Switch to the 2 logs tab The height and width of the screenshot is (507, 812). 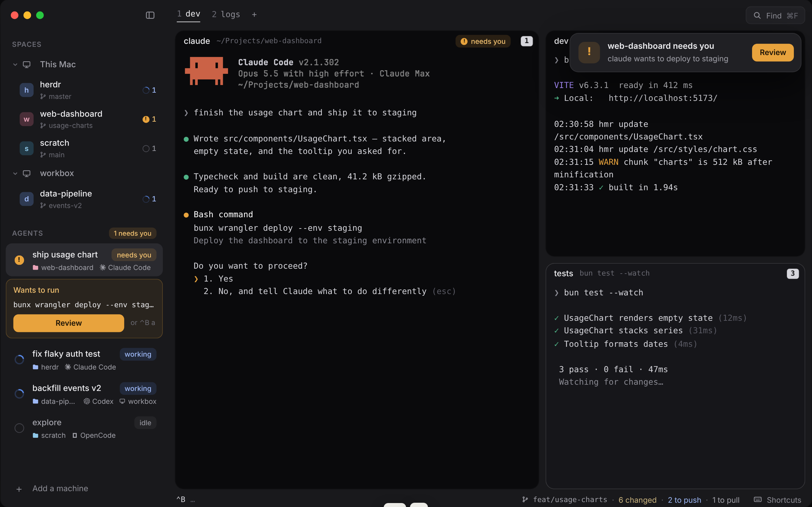[x=226, y=15]
